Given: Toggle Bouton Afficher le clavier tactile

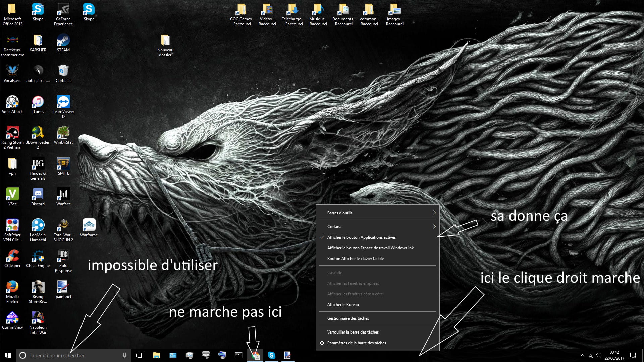Looking at the screenshot, I should (377, 259).
